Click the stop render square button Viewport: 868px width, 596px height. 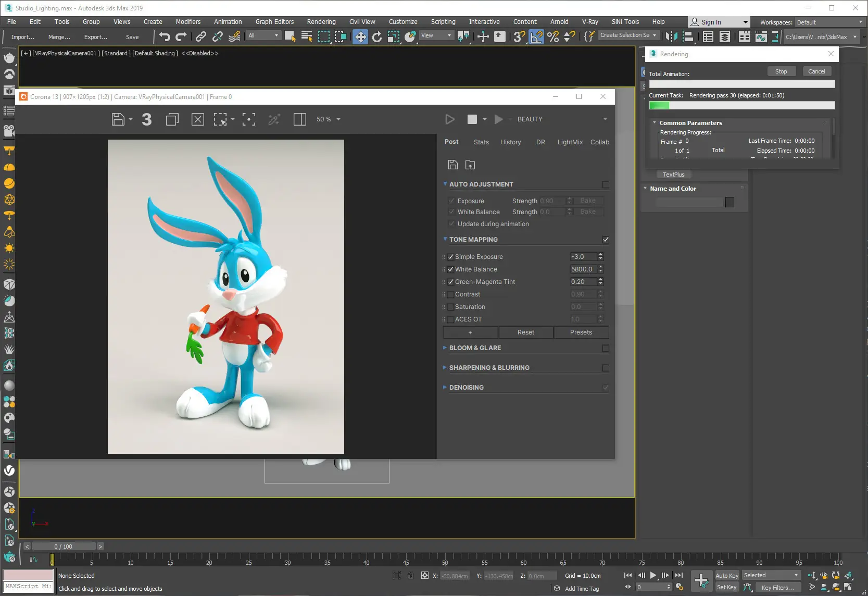tap(472, 119)
